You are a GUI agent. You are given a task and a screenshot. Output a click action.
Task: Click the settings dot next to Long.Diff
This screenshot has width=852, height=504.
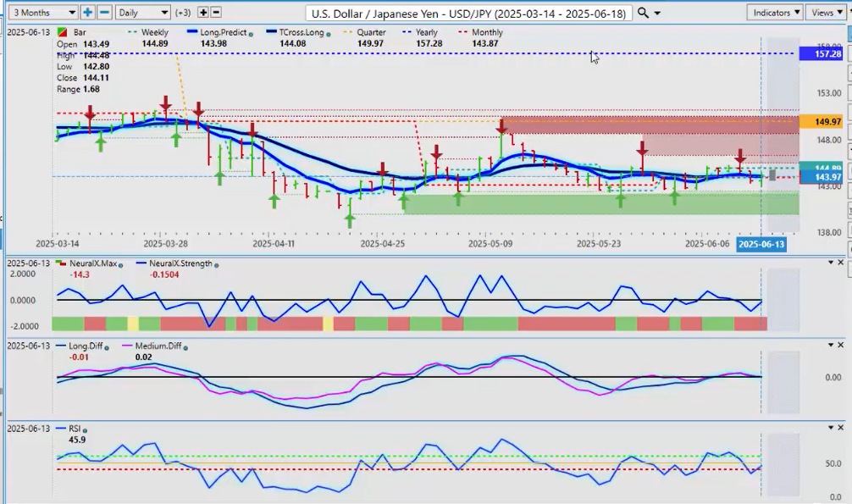pos(107,347)
